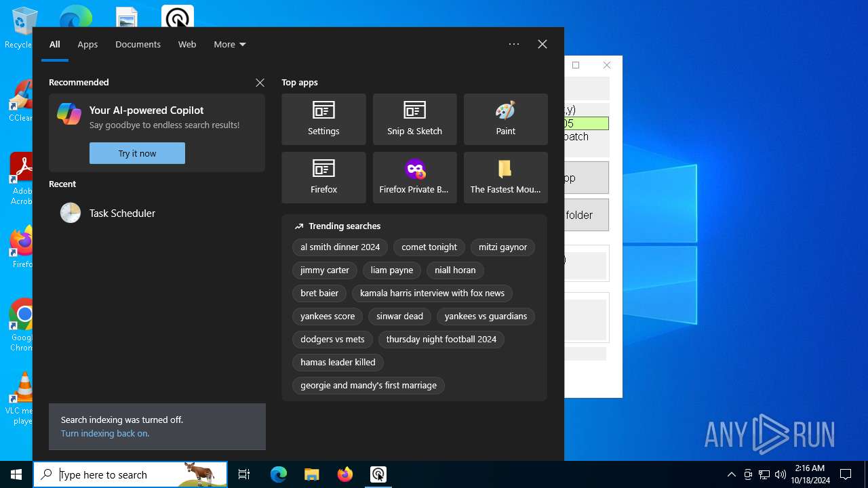Click Start menu Windows icon
Viewport: 868px width, 488px height.
(x=16, y=474)
